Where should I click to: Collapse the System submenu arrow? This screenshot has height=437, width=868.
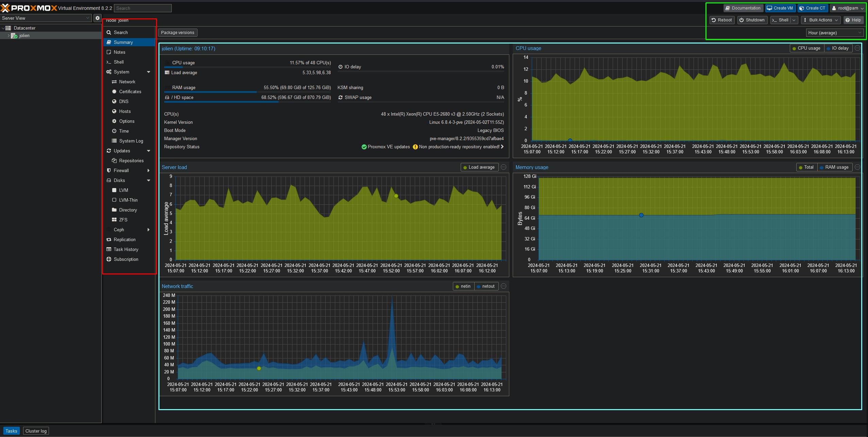(149, 72)
